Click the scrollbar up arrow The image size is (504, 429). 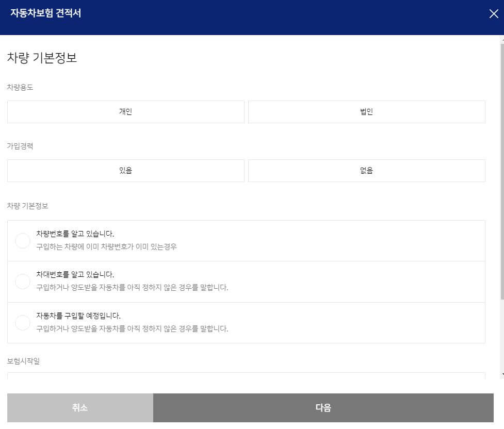(x=500, y=39)
